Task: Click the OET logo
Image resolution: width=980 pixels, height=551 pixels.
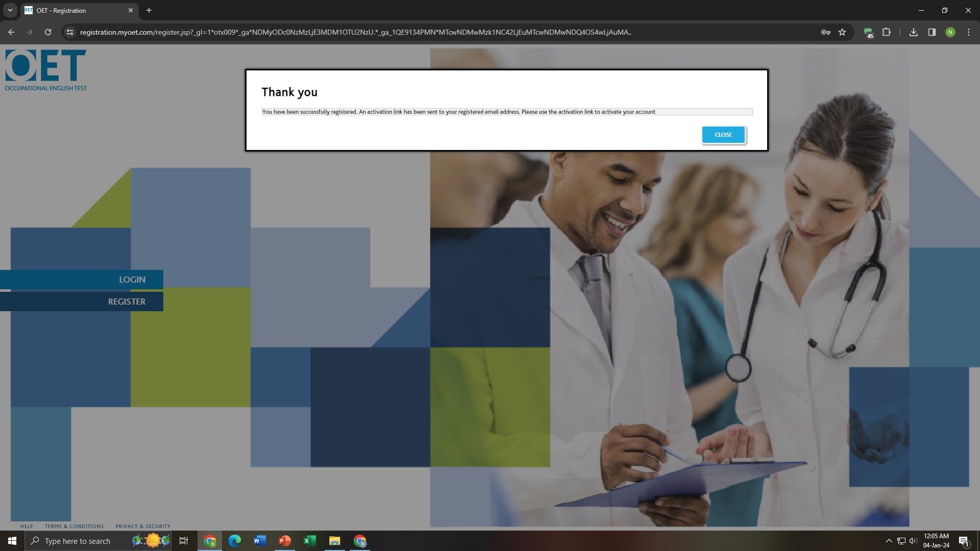Action: pos(46,70)
